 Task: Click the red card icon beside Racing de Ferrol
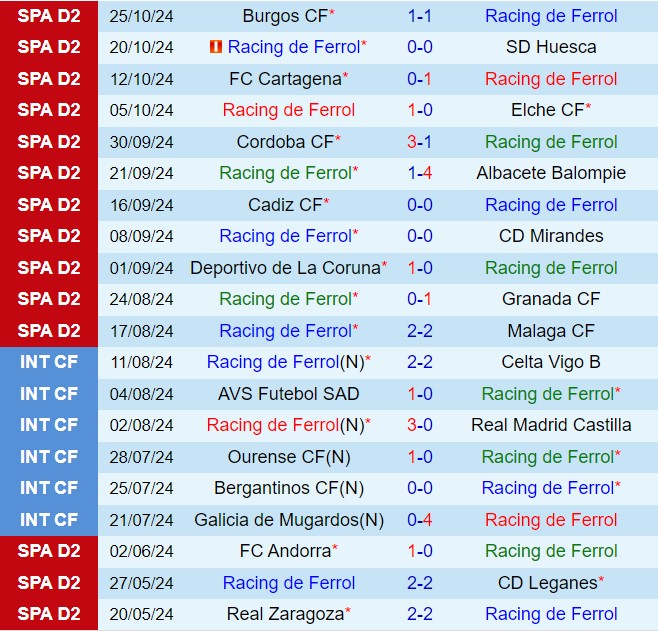pos(216,47)
